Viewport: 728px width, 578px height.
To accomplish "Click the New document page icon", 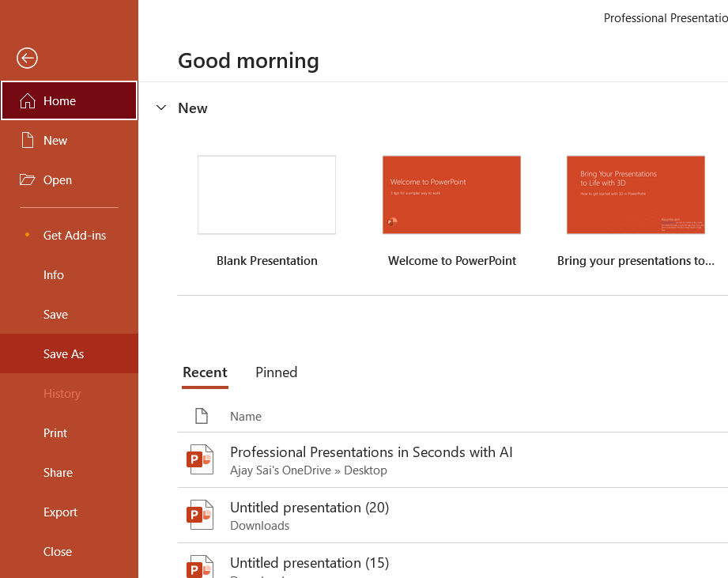I will point(28,141).
